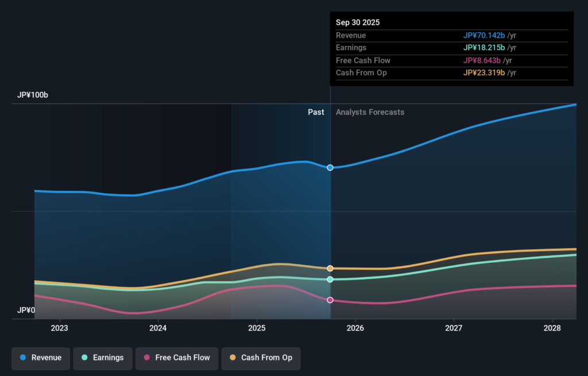588x376 pixels.
Task: Click the 2026 x-axis label
Action: (355, 328)
